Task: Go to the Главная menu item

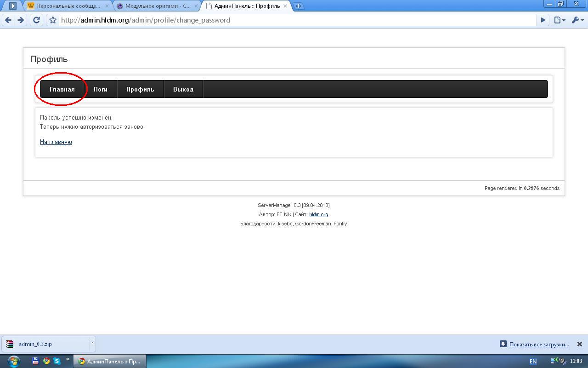Action: (x=62, y=89)
